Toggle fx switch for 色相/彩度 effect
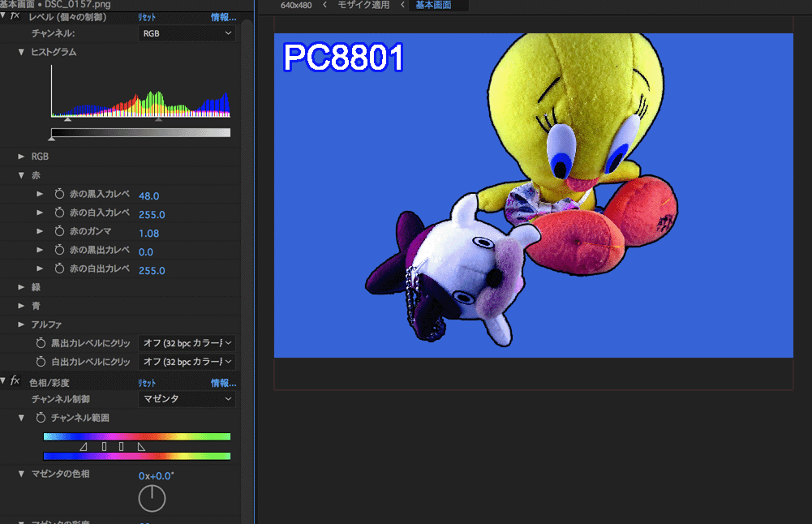 point(15,381)
